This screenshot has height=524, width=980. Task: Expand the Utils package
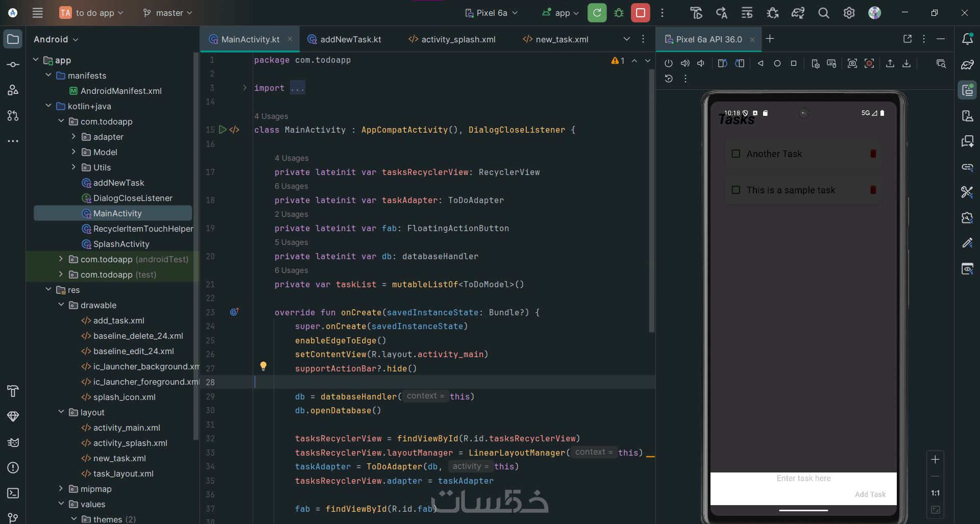[x=73, y=167]
